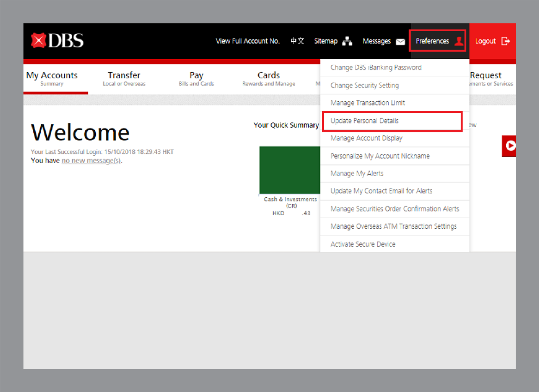Viewport: 539px width, 392px height.
Task: Switch language to 中文
Action: pyautogui.click(x=297, y=41)
